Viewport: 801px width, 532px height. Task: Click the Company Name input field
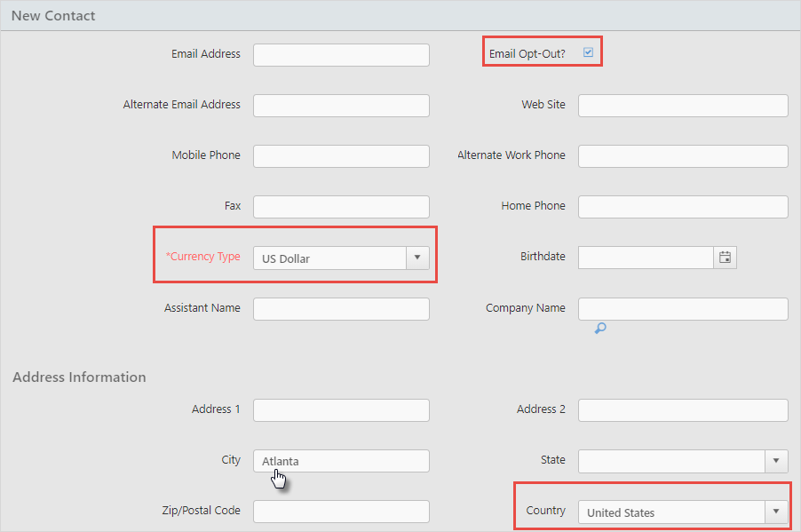[x=683, y=309]
